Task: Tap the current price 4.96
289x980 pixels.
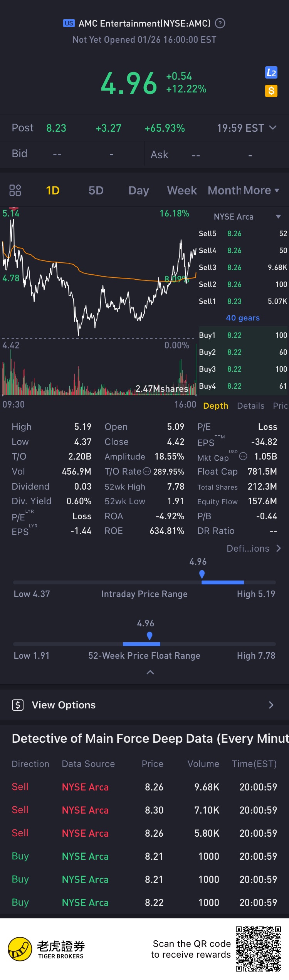Action: (x=129, y=83)
